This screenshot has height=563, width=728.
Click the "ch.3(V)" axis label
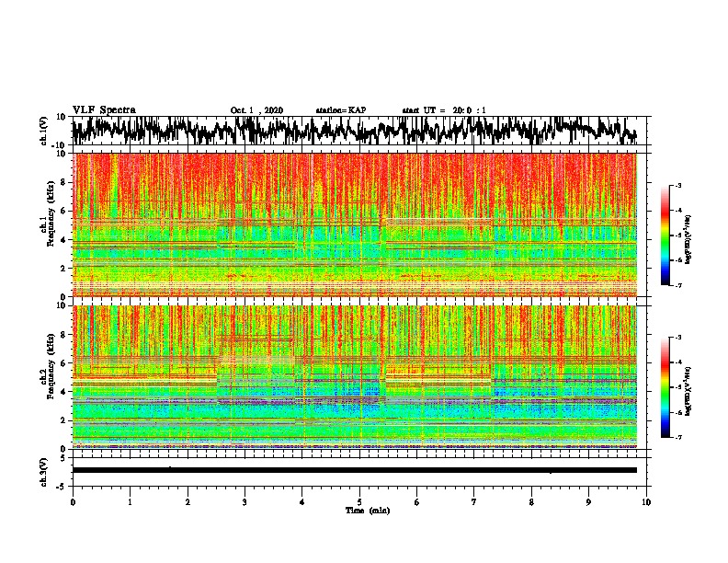(x=44, y=472)
